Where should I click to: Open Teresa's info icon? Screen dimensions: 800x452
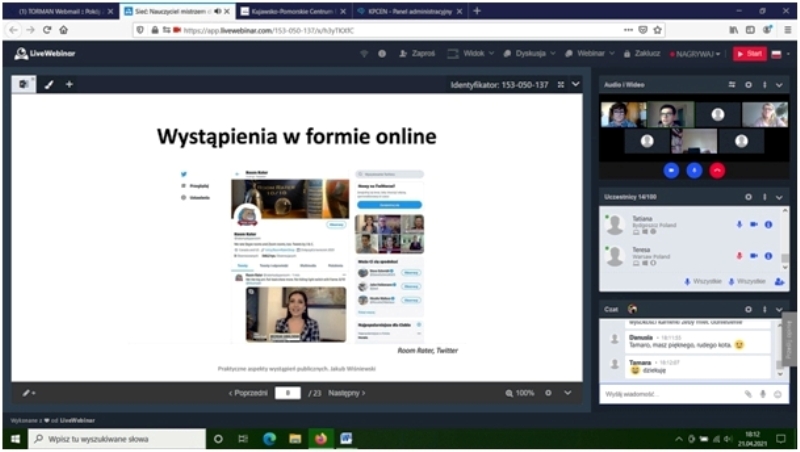tap(768, 255)
